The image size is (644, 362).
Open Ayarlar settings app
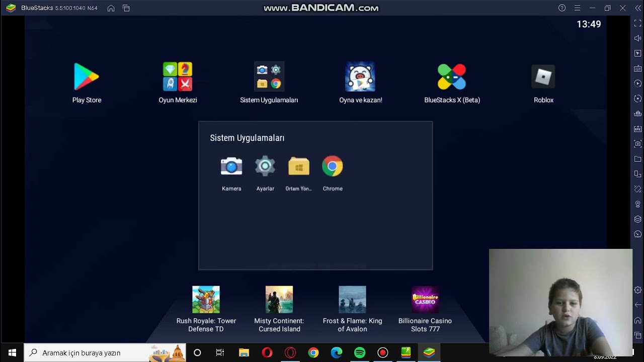click(x=265, y=166)
